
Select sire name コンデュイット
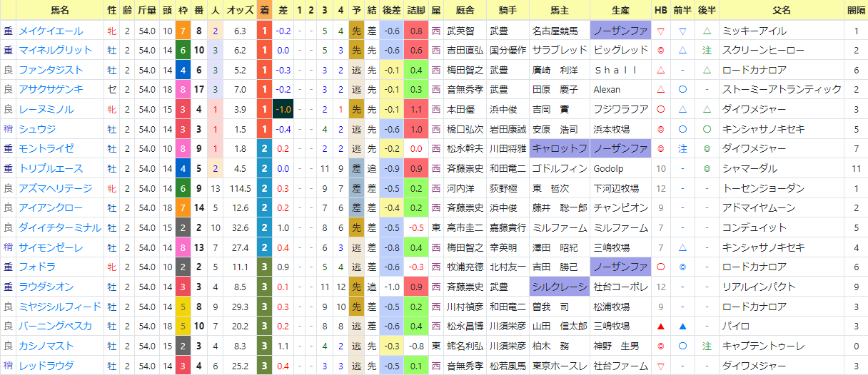click(x=755, y=227)
